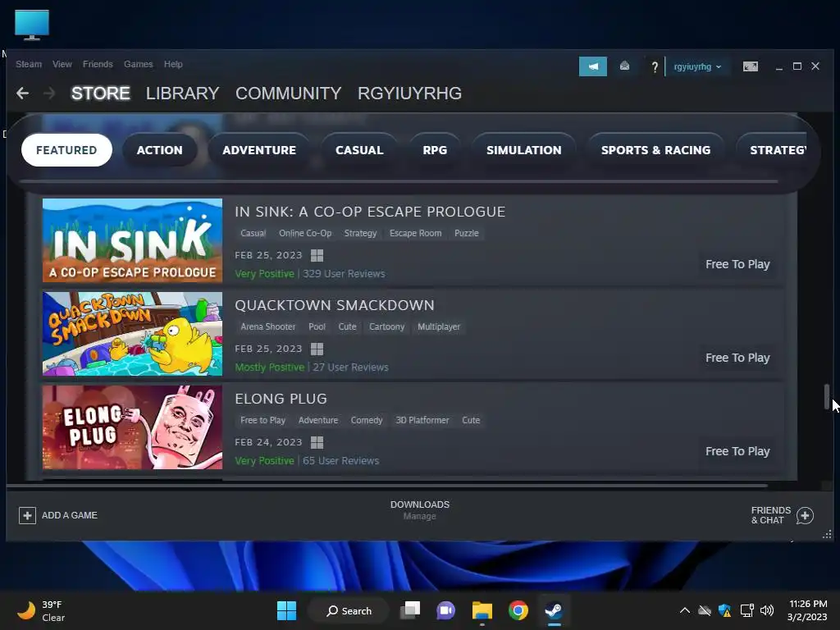The height and width of the screenshot is (630, 840).
Task: Click the category bar horizontal scrollbar
Action: (399, 181)
